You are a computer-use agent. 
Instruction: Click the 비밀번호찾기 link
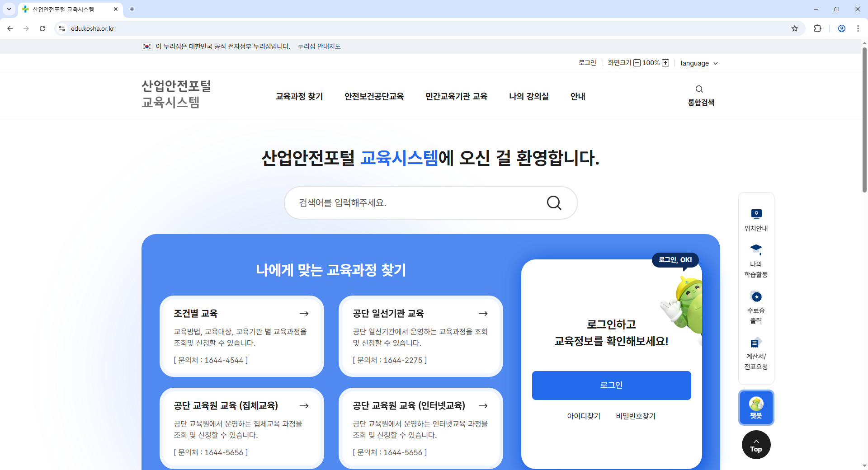[636, 416]
